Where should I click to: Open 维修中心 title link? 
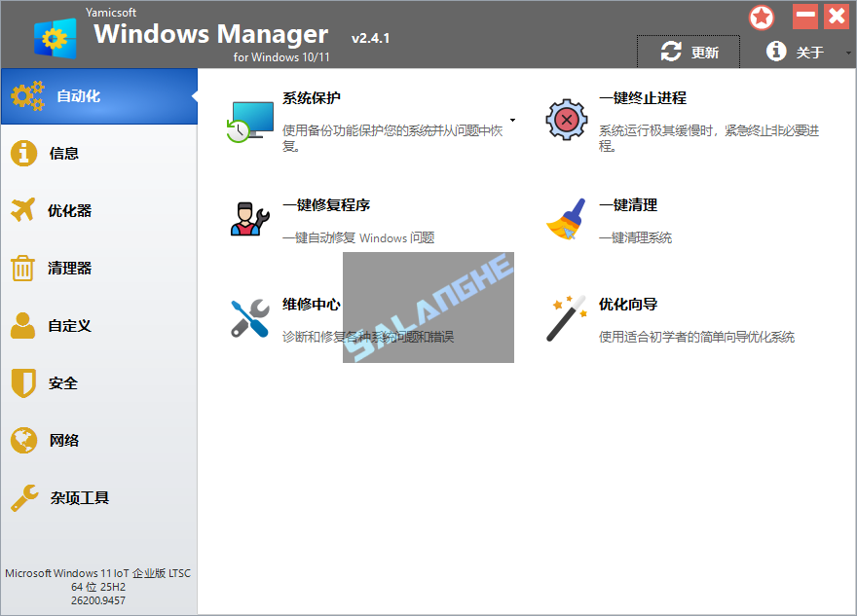[311, 305]
